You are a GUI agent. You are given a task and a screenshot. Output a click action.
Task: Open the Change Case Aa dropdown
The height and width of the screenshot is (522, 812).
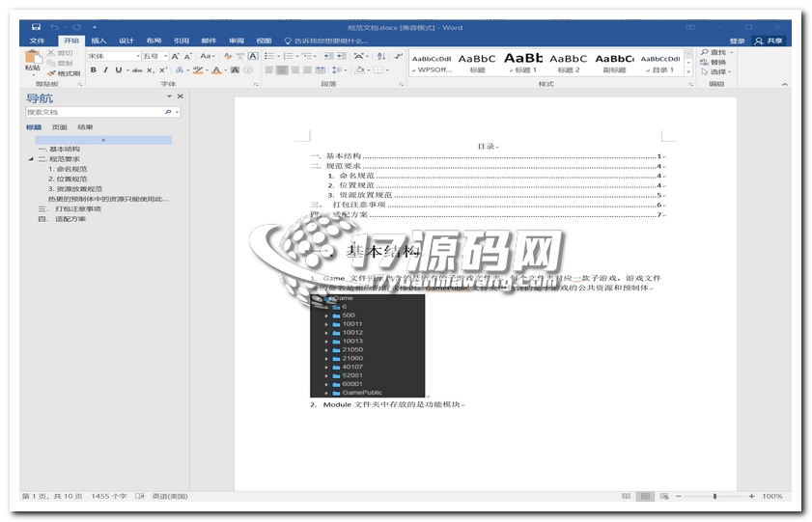(x=208, y=56)
